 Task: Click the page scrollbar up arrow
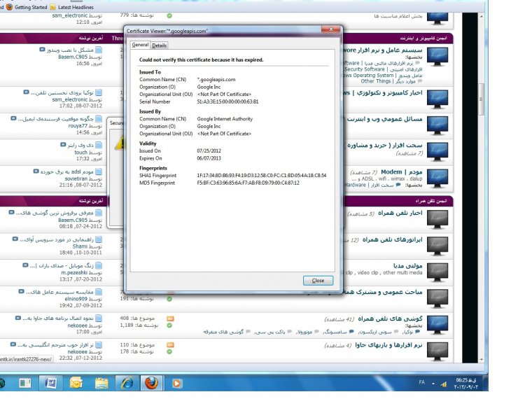[482, 16]
